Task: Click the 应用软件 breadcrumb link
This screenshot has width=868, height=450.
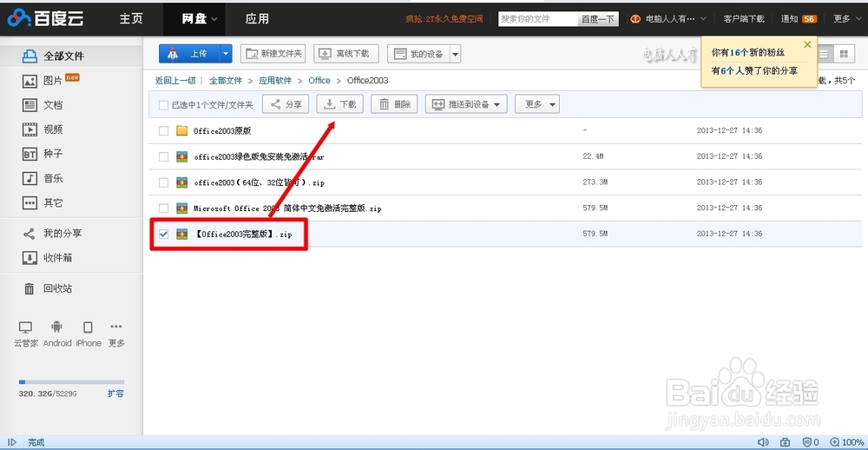Action: (x=275, y=80)
